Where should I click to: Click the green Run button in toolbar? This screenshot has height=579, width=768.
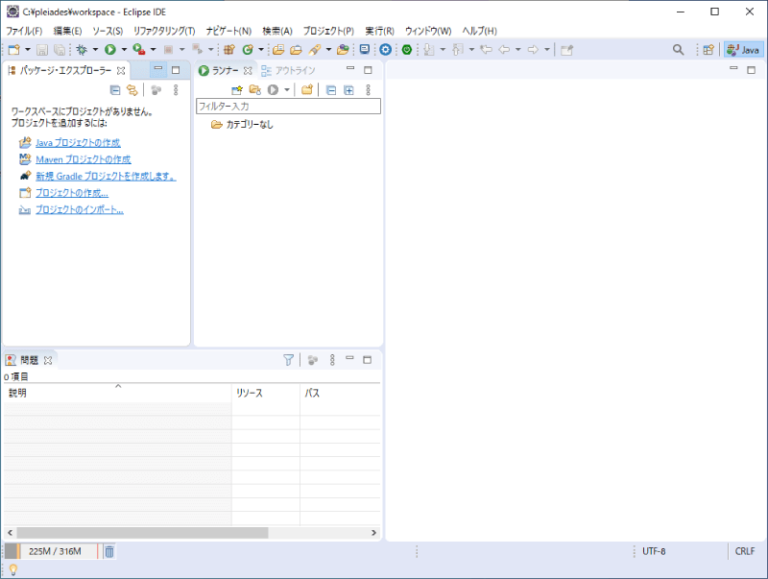coord(110,49)
